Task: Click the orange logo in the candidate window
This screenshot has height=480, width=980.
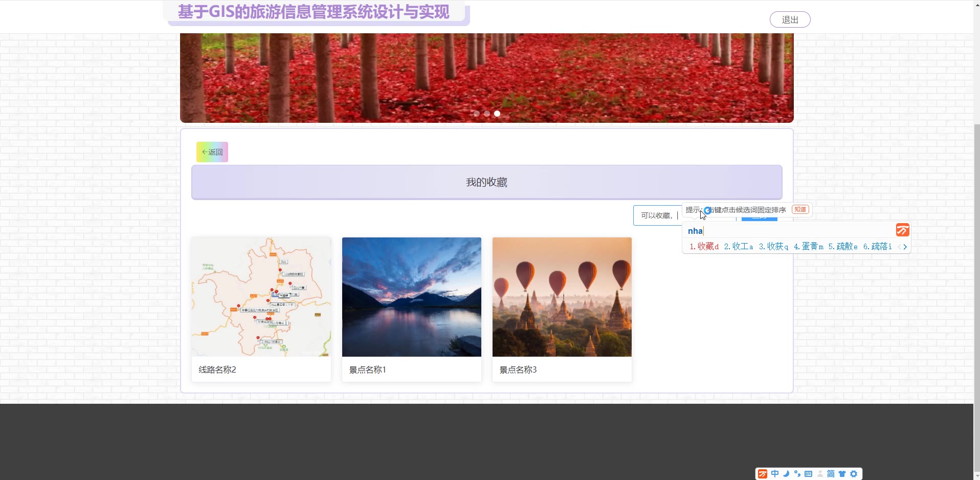Action: coord(902,230)
